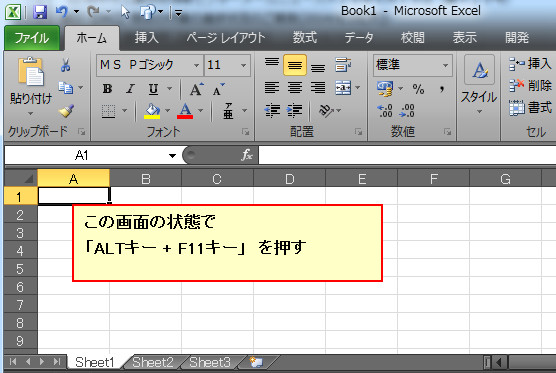
Task: Decrease font size with small A icon
Action: click(x=218, y=90)
